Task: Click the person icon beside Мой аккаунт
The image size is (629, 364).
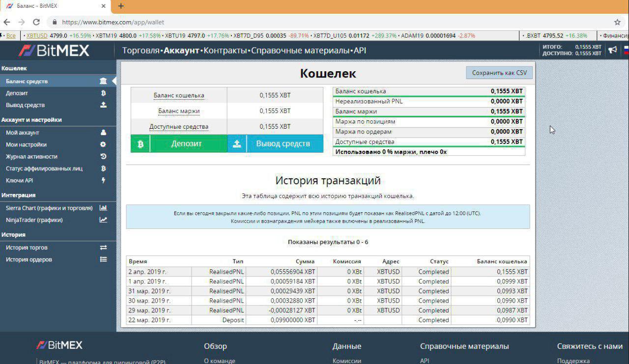Action: [x=103, y=132]
